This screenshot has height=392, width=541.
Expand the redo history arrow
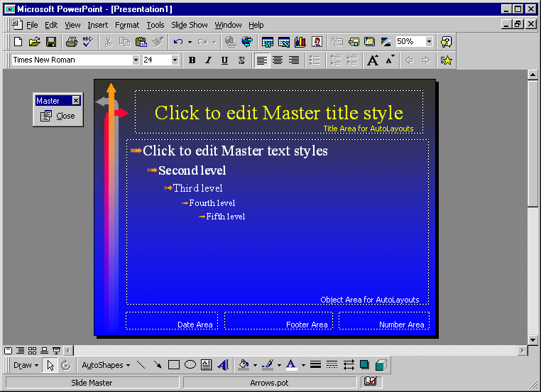[214, 42]
